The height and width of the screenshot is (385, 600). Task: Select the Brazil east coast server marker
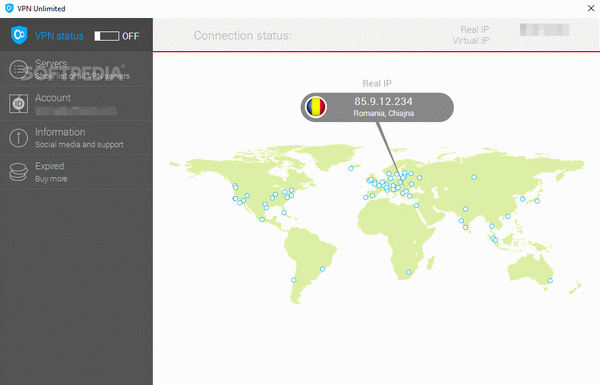click(323, 269)
